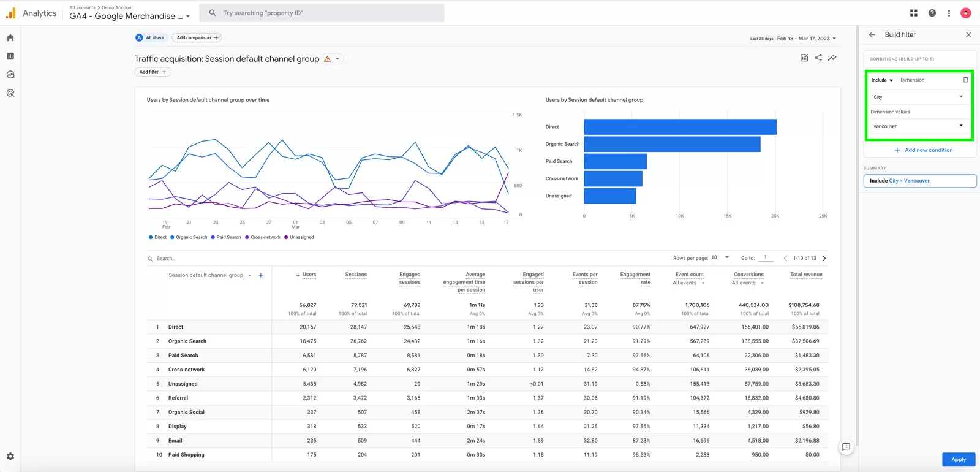Open the City dimension dropdown
Screen dimensions: 980x472
pyautogui.click(x=918, y=97)
